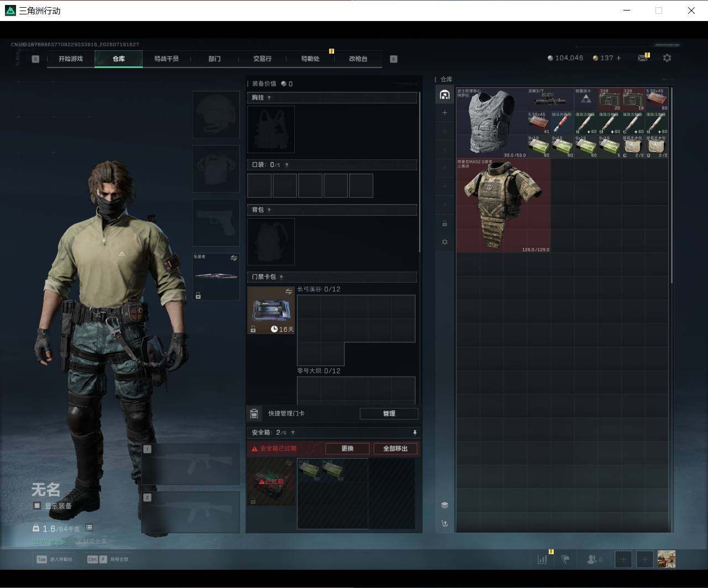Click the 全部移出 button
The height and width of the screenshot is (588, 708).
coord(395,449)
